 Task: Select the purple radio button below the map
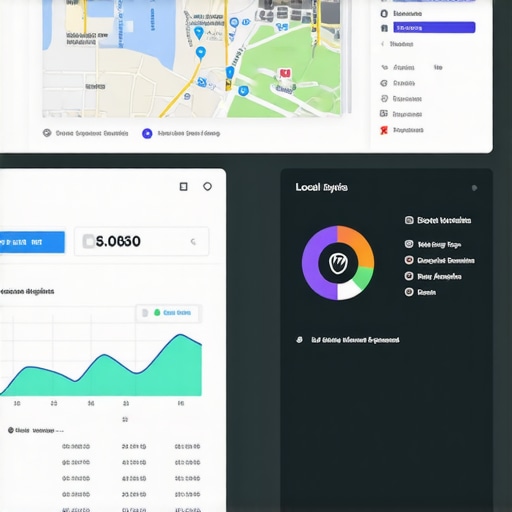coord(147,134)
